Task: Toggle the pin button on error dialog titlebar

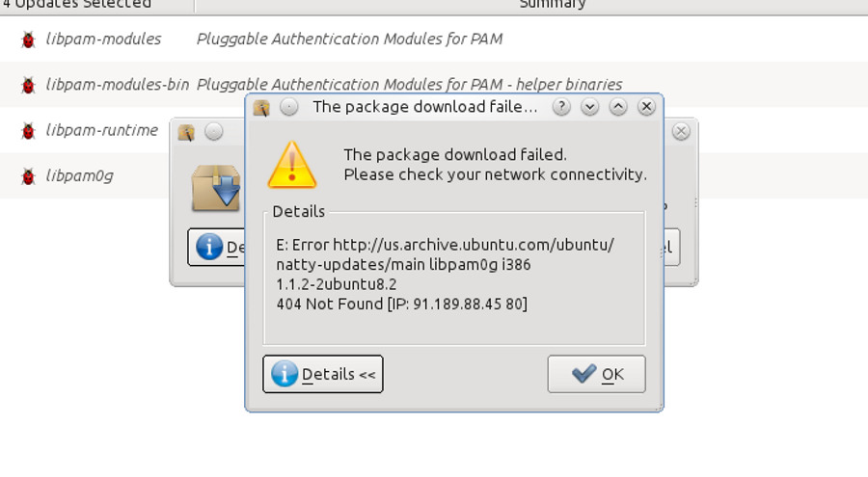Action: (289, 107)
